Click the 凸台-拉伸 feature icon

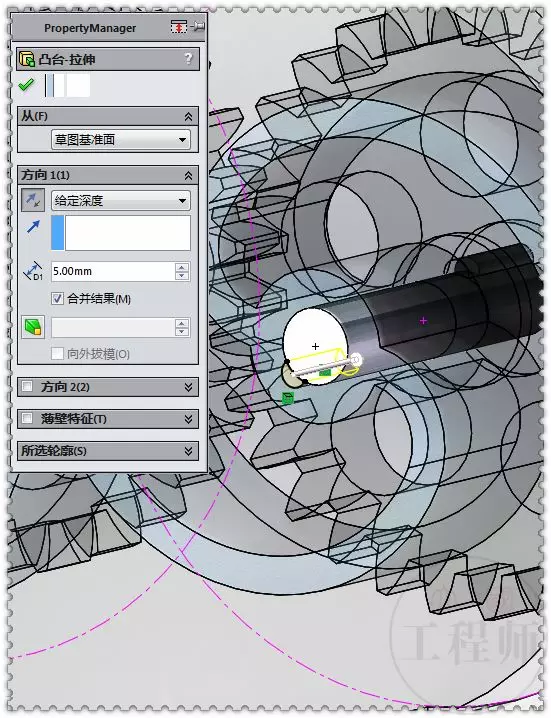(x=27, y=59)
